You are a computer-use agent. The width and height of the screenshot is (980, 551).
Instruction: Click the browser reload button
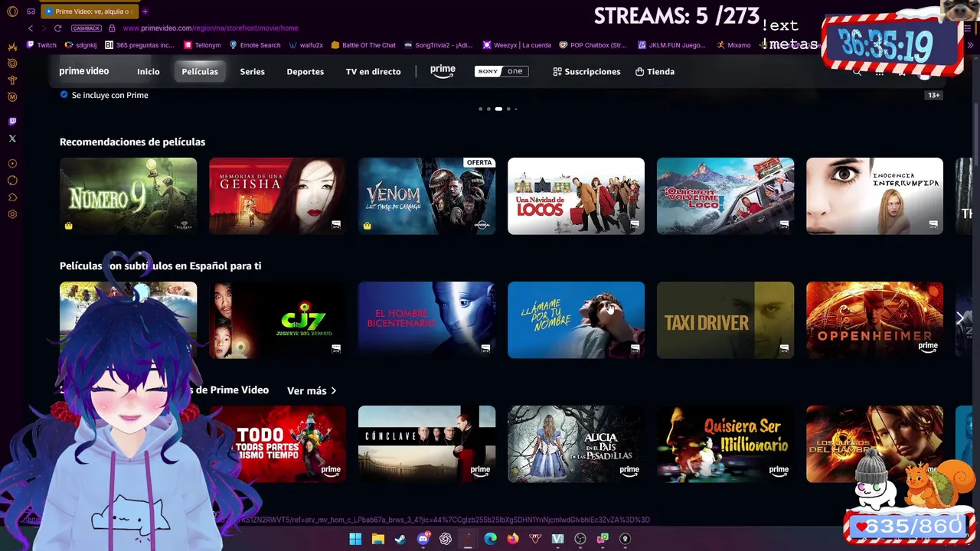point(57,28)
